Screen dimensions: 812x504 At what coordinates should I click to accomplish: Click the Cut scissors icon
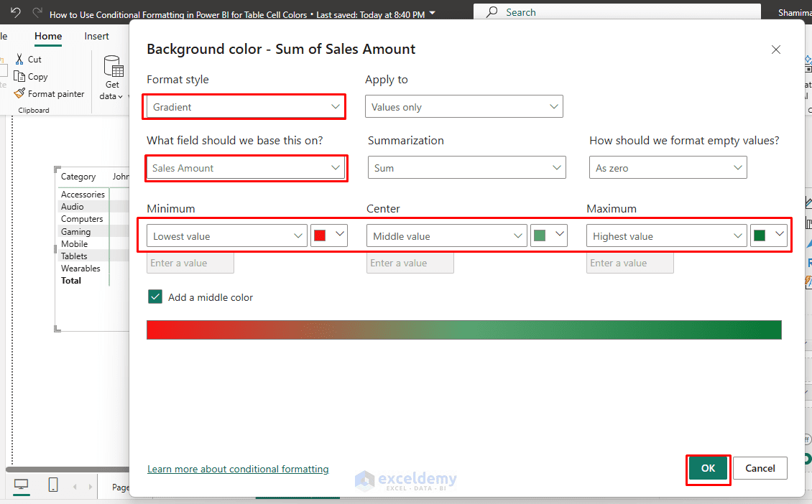click(19, 59)
